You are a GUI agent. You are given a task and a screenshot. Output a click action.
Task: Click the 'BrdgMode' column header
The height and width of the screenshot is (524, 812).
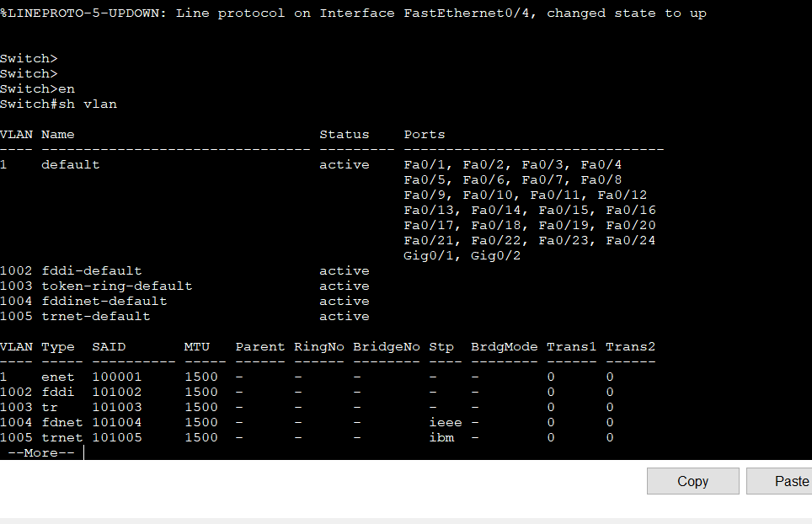pyautogui.click(x=505, y=347)
